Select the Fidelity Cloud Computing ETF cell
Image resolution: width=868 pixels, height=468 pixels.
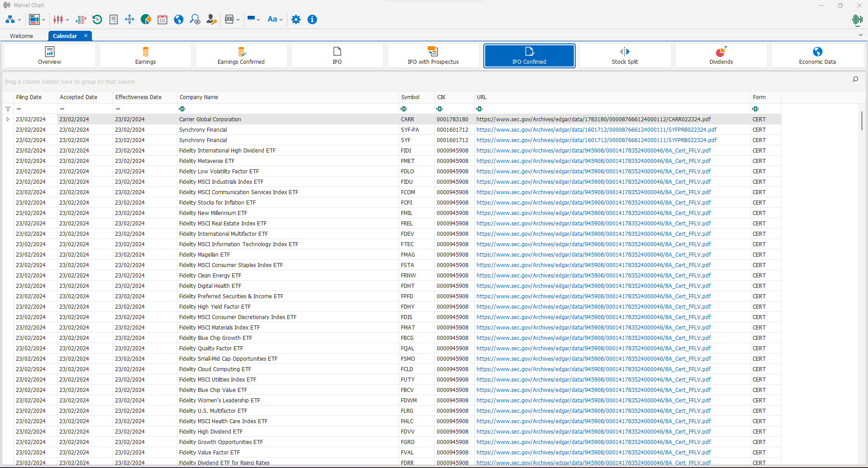tap(288, 369)
